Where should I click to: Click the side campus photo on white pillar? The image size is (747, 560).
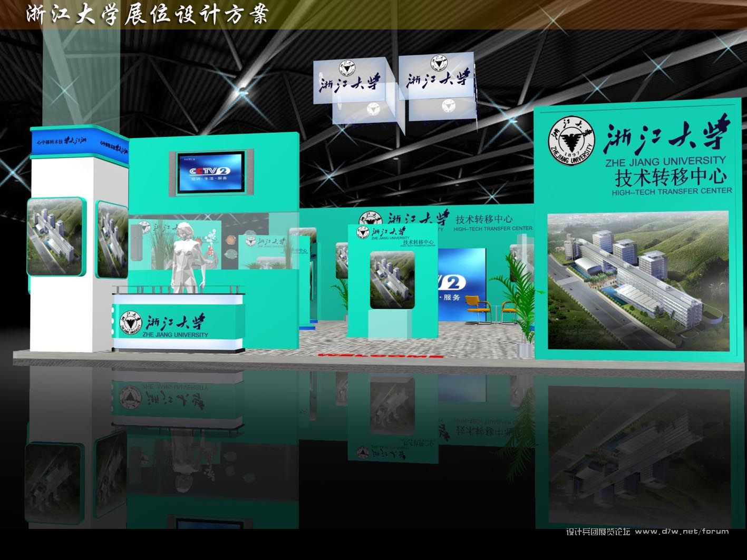pos(112,240)
